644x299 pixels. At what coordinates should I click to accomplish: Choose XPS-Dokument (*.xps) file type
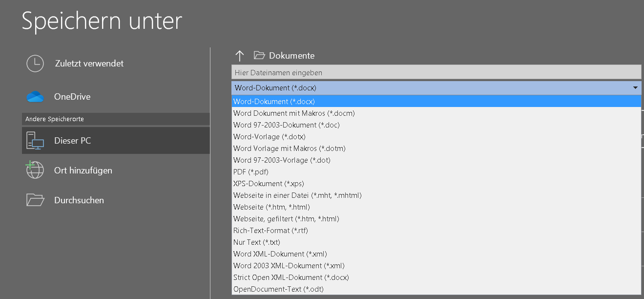click(436, 184)
